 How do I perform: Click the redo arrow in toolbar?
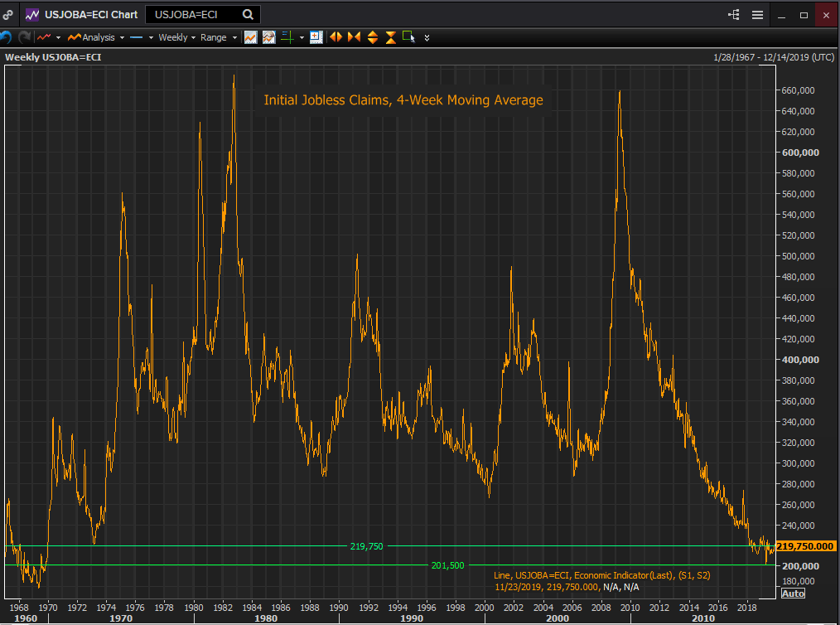click(x=24, y=37)
